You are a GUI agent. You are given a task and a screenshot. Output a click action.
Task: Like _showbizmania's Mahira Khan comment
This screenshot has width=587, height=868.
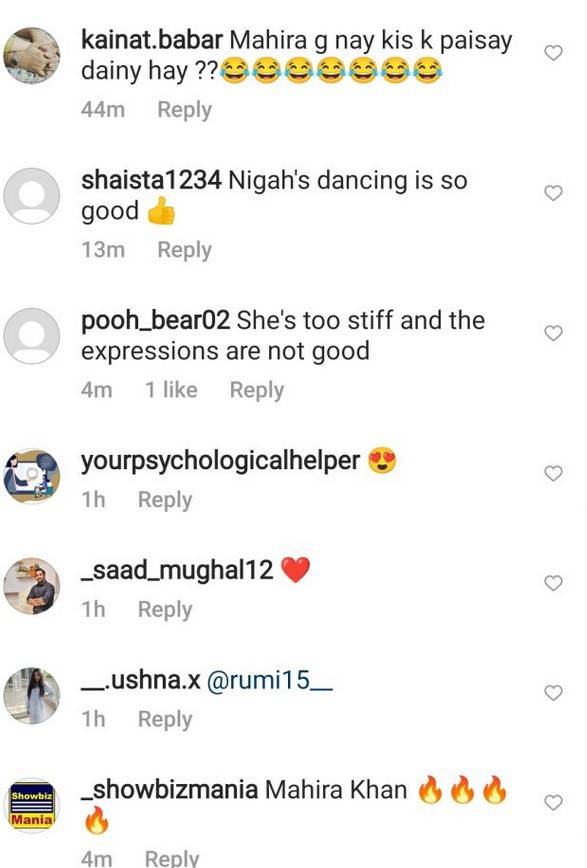click(x=553, y=803)
